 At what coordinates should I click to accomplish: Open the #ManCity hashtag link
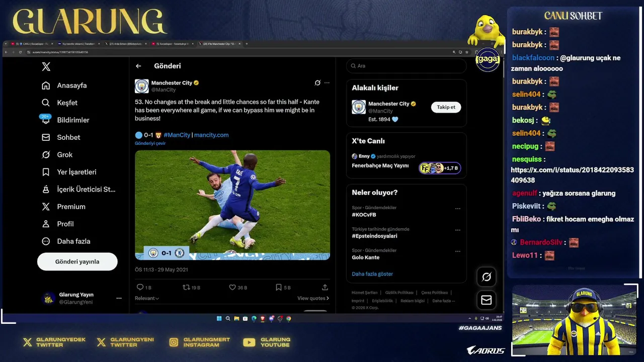click(177, 135)
